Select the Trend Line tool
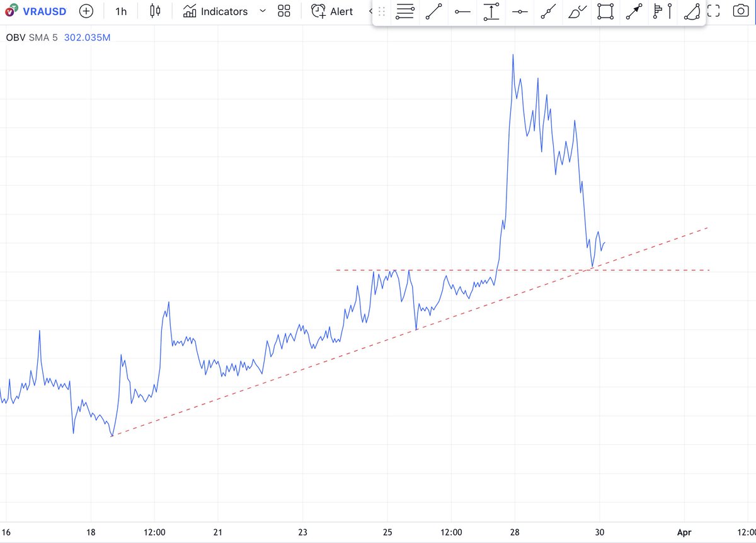This screenshot has height=543, width=756. point(433,11)
